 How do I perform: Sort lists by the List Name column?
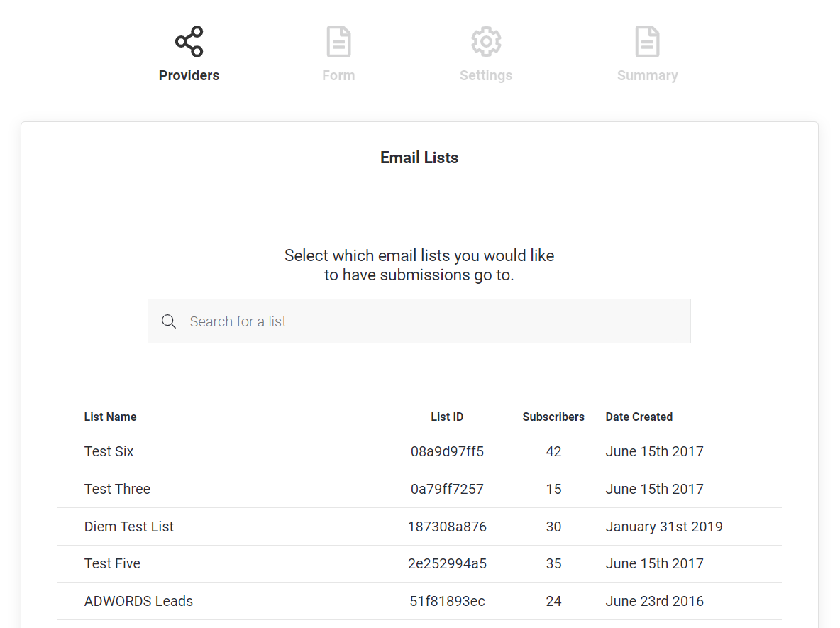pyautogui.click(x=110, y=417)
